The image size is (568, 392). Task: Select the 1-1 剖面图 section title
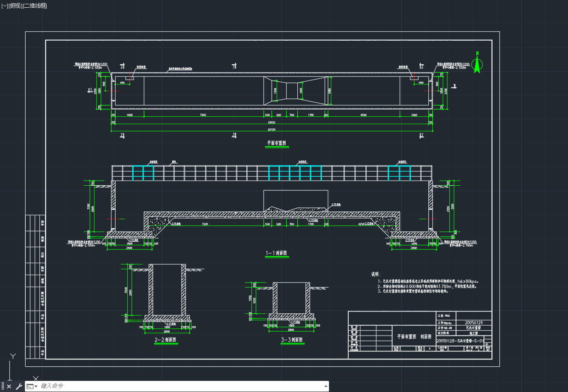277,253
